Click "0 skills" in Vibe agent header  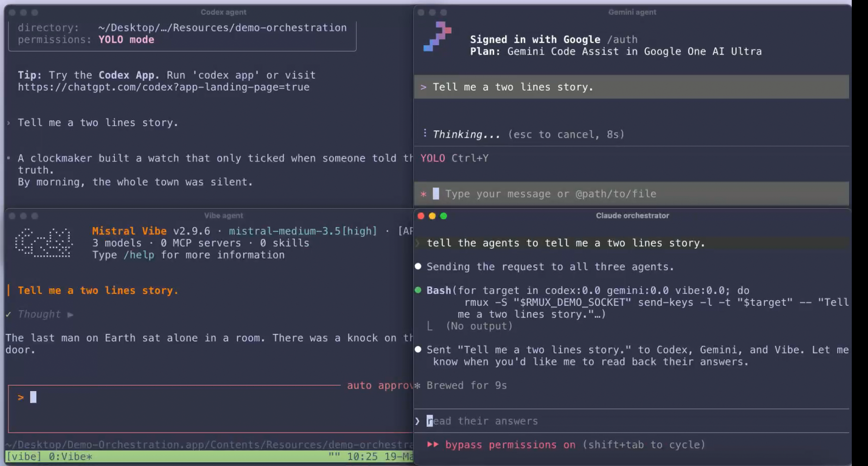click(x=284, y=243)
